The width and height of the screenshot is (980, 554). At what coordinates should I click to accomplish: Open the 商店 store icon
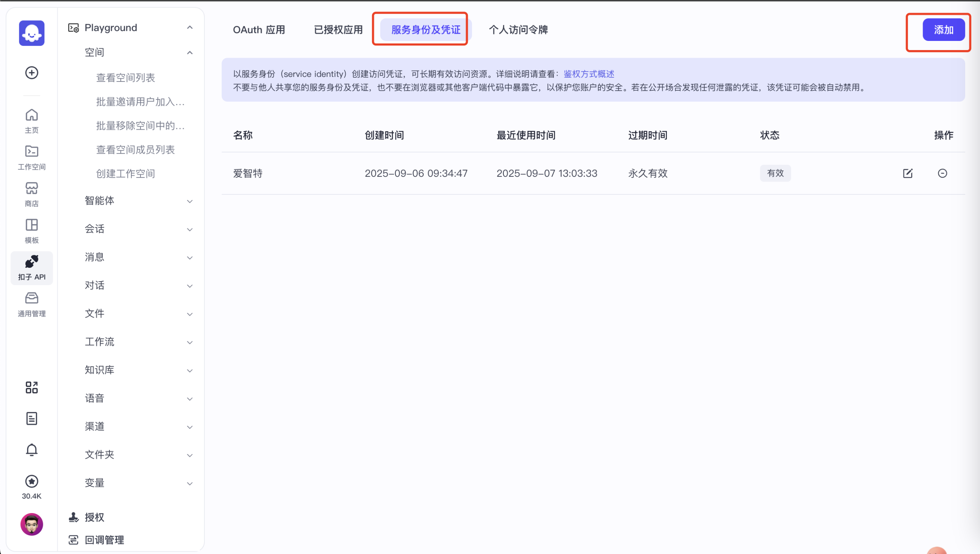[x=32, y=193]
